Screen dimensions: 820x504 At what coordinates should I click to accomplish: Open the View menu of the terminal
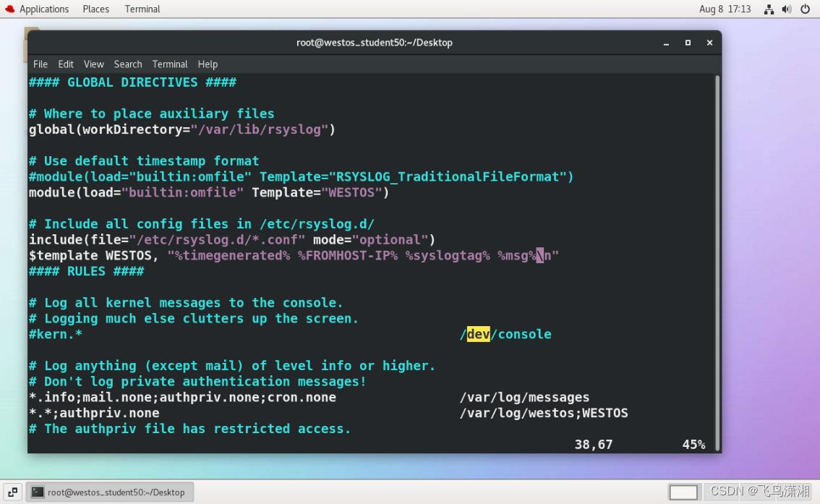pos(93,64)
